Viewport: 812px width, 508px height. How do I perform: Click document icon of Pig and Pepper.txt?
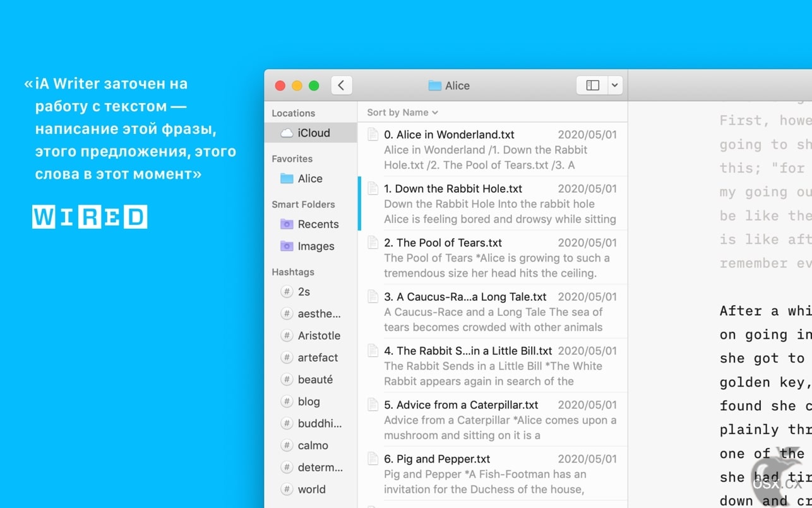(373, 459)
